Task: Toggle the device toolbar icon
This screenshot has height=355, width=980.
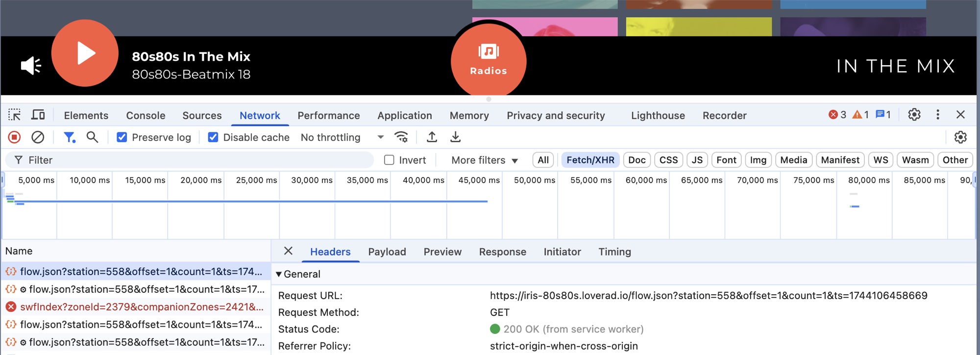Action: (38, 115)
